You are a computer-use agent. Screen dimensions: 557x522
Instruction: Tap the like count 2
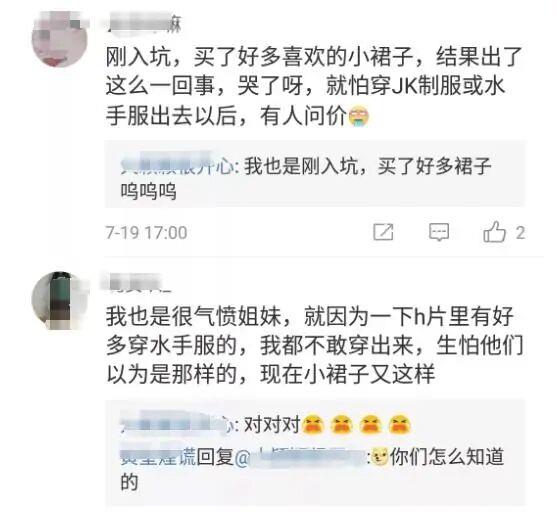click(520, 233)
